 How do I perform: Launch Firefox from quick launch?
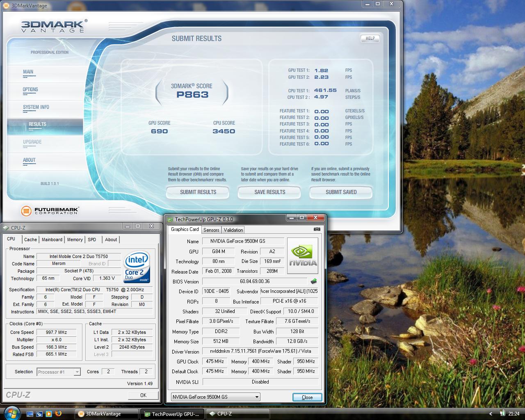click(x=58, y=413)
